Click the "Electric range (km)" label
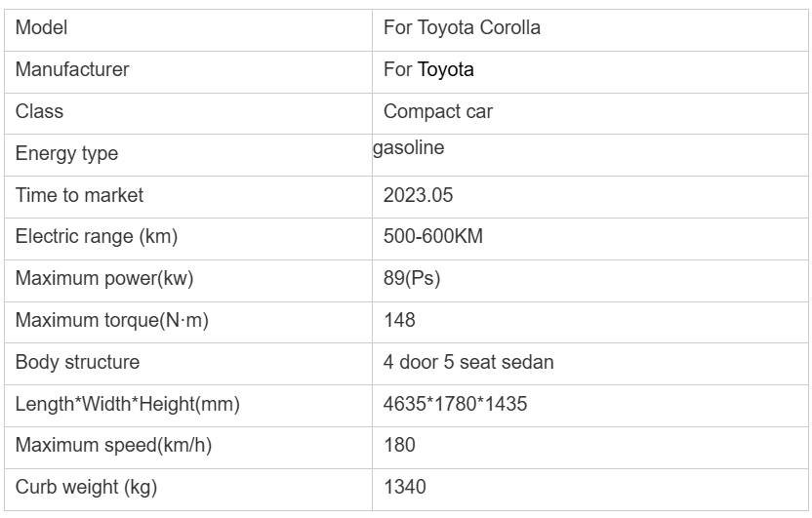 coord(97,237)
